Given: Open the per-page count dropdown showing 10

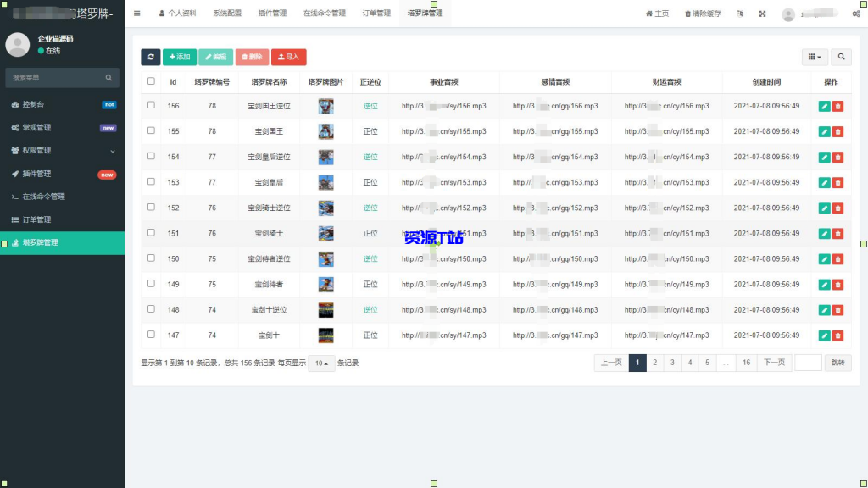Looking at the screenshot, I should pyautogui.click(x=320, y=363).
